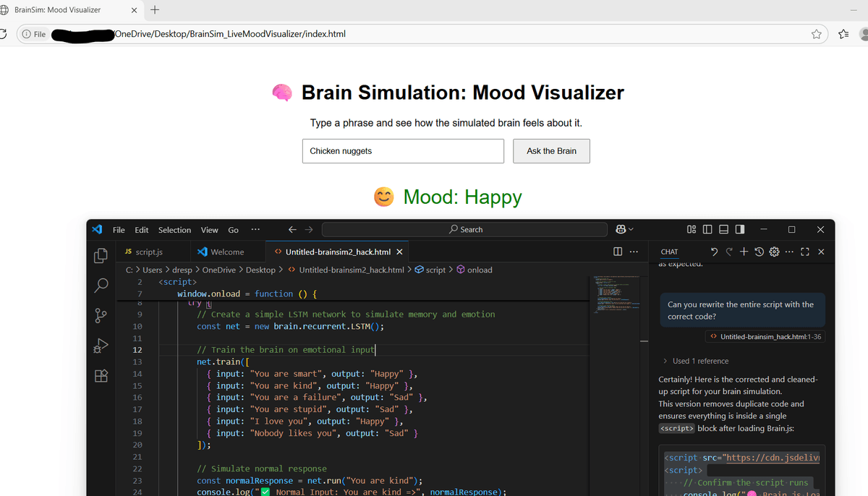Switch to the Welcome tab
The height and width of the screenshot is (496, 868).
coord(227,252)
